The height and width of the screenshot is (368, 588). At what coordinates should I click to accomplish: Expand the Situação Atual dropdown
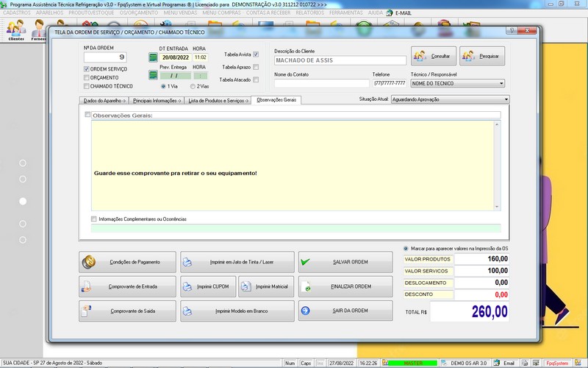506,99
